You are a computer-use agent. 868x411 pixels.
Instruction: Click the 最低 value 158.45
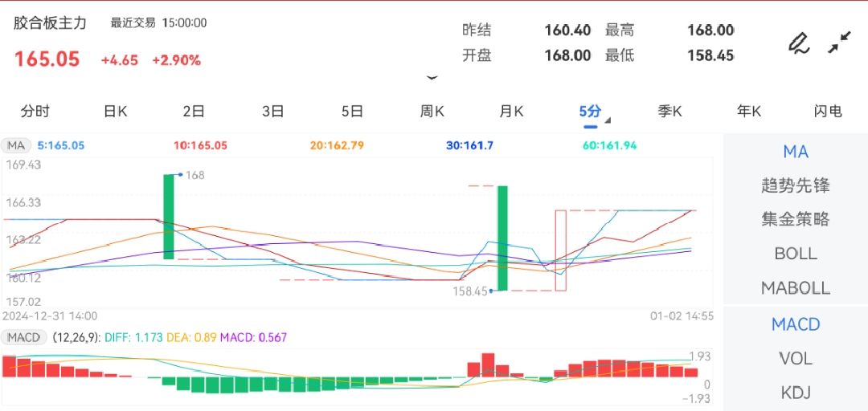click(710, 55)
